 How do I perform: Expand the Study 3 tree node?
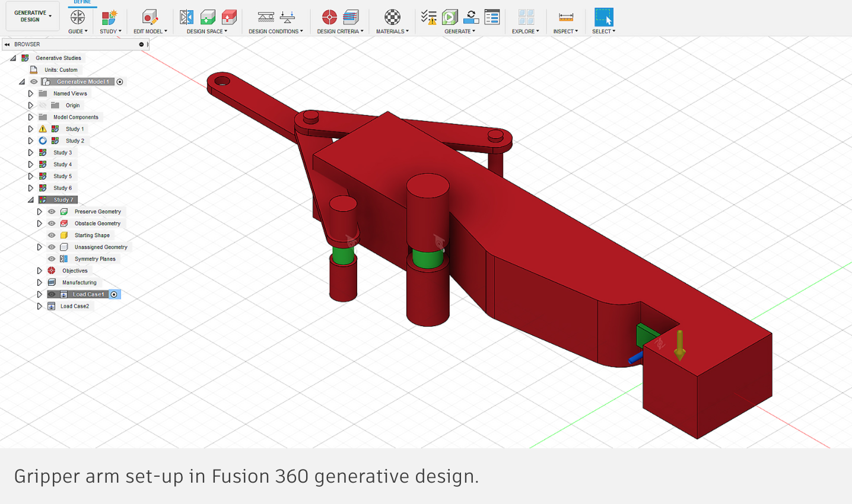tap(31, 153)
